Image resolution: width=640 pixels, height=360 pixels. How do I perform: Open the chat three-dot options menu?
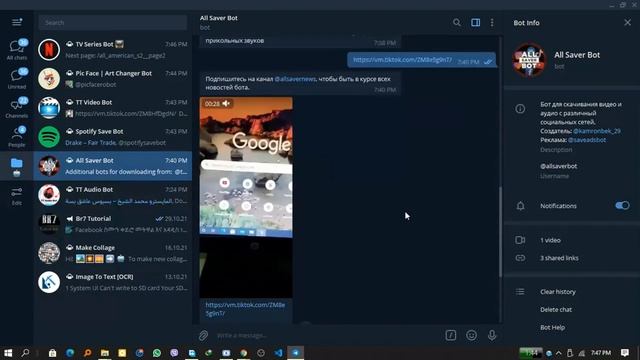pyautogui.click(x=492, y=22)
